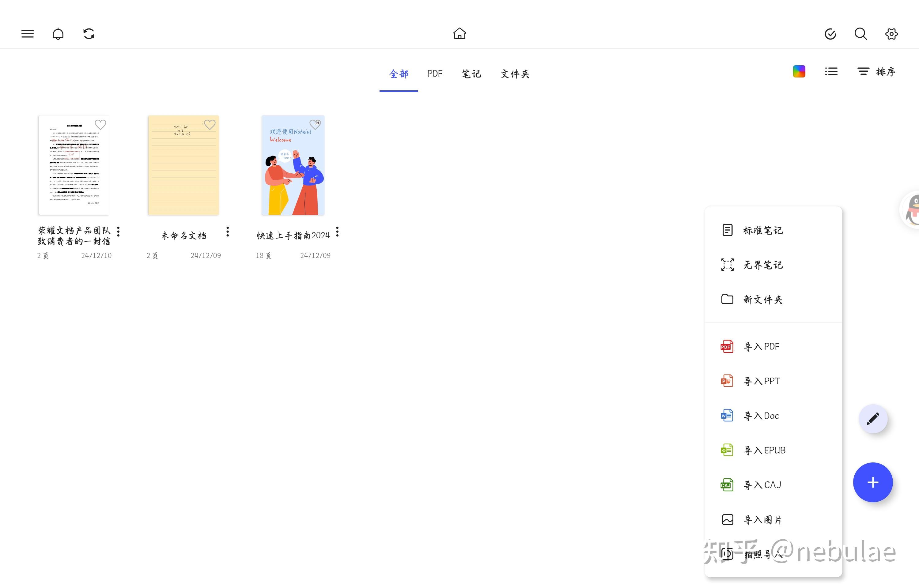Open more options for 未命名文档
This screenshot has width=919, height=588.
[228, 232]
